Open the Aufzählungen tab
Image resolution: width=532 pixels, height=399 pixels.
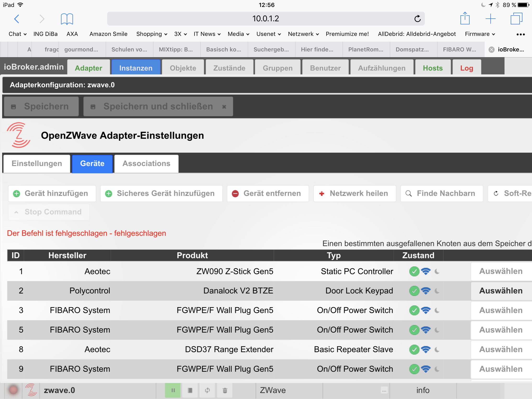pyautogui.click(x=382, y=68)
